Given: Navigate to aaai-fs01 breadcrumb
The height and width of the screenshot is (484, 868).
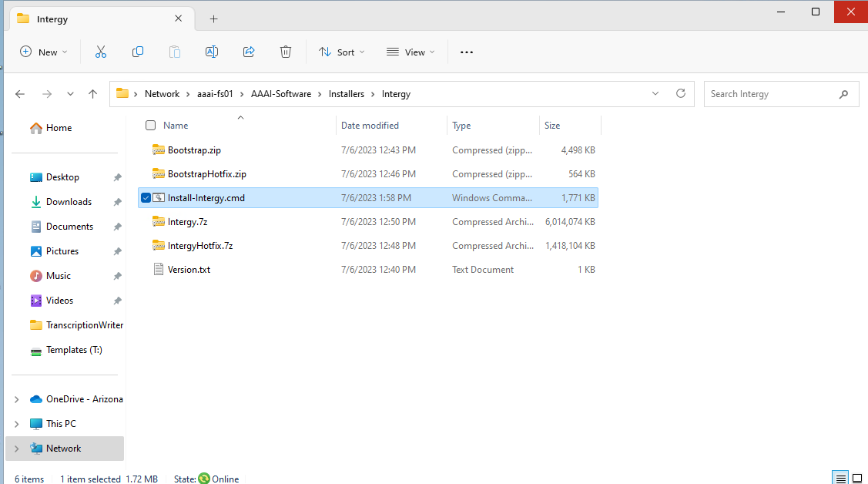Looking at the screenshot, I should (215, 94).
